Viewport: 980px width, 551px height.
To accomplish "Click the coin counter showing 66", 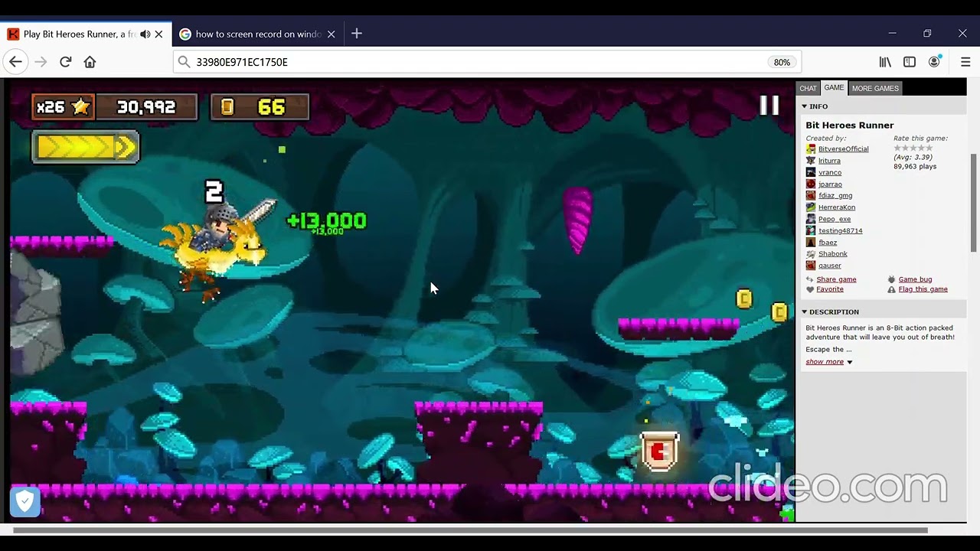I will tap(259, 107).
